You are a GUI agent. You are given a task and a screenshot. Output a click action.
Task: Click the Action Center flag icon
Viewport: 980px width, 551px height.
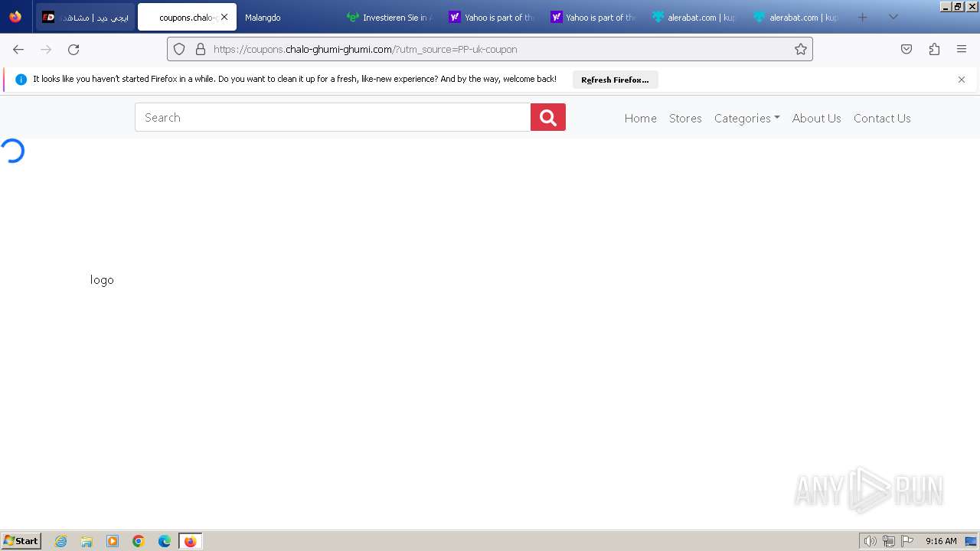point(907,541)
